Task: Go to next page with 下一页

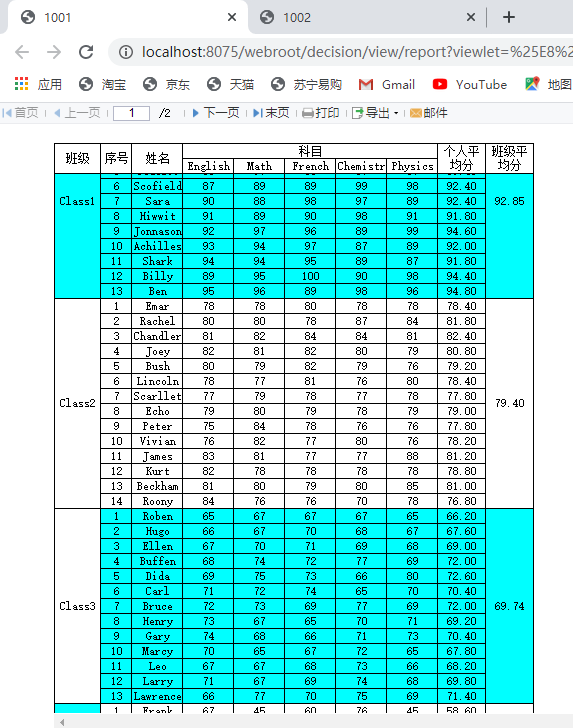Action: (x=215, y=113)
